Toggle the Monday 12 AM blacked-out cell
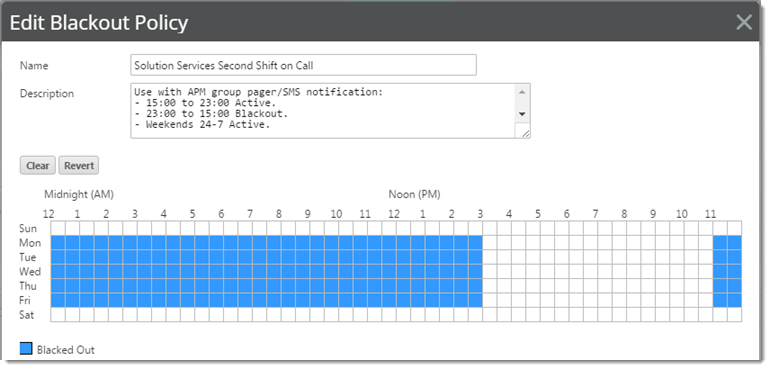This screenshot has height=369, width=770. point(58,243)
